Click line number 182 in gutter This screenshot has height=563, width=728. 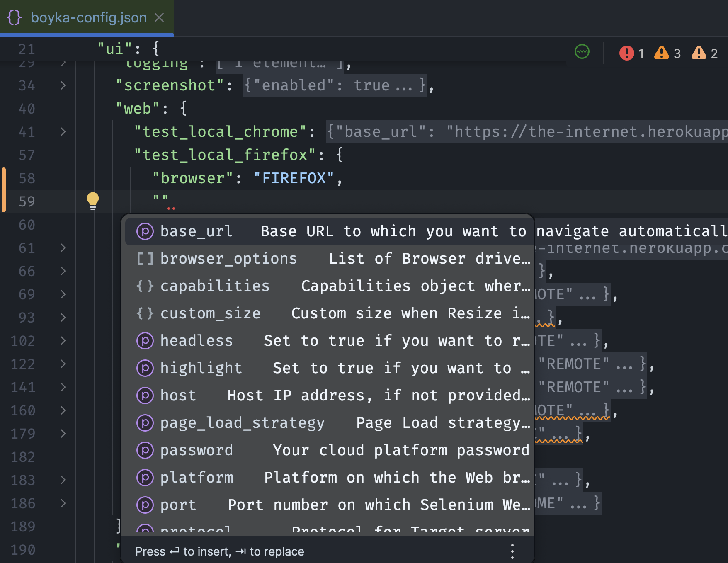23,457
